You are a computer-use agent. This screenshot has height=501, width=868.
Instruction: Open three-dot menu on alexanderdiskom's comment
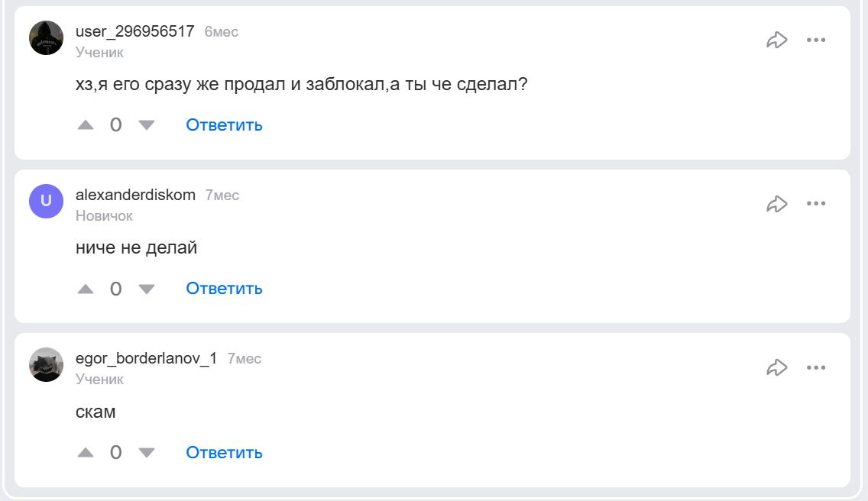point(816,204)
